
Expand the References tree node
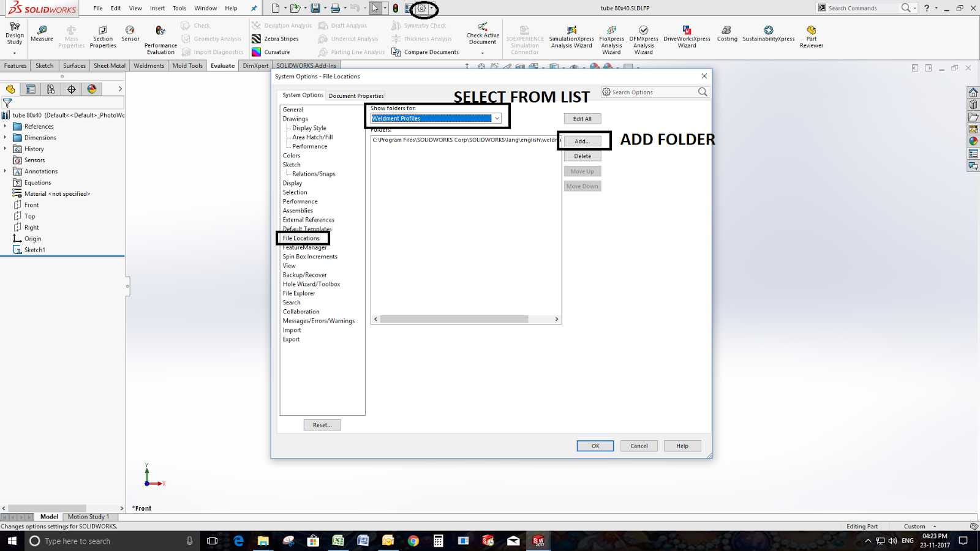click(6, 126)
